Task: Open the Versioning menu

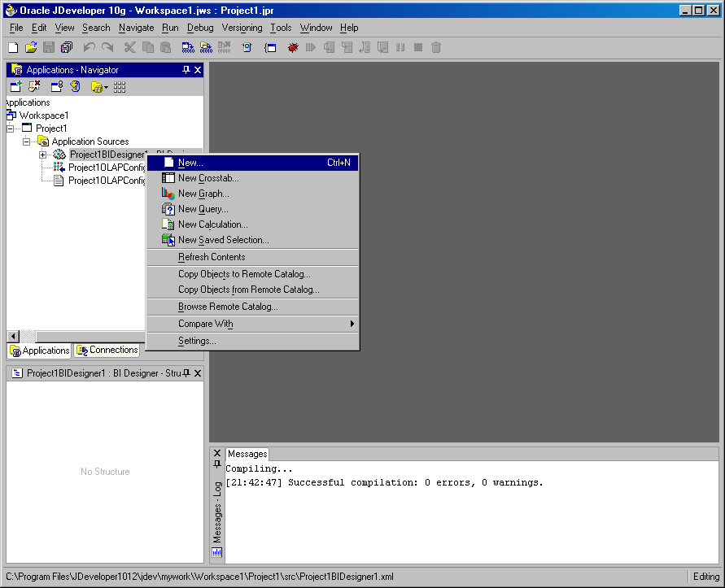Action: click(x=242, y=28)
